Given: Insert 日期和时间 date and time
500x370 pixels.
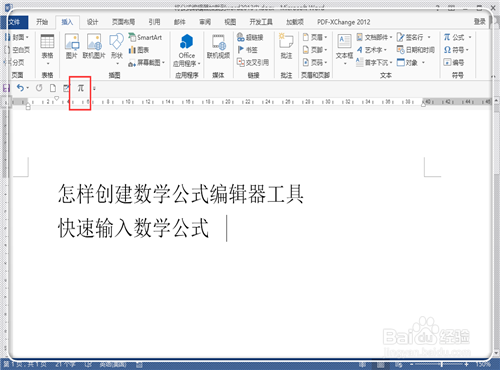Looking at the screenshot, I should pyautogui.click(x=416, y=50).
